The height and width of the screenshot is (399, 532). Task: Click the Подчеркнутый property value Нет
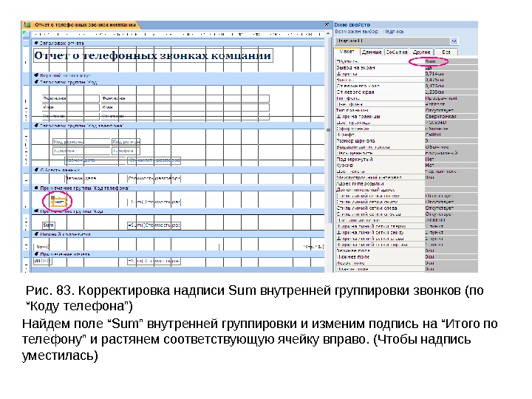coord(451,159)
